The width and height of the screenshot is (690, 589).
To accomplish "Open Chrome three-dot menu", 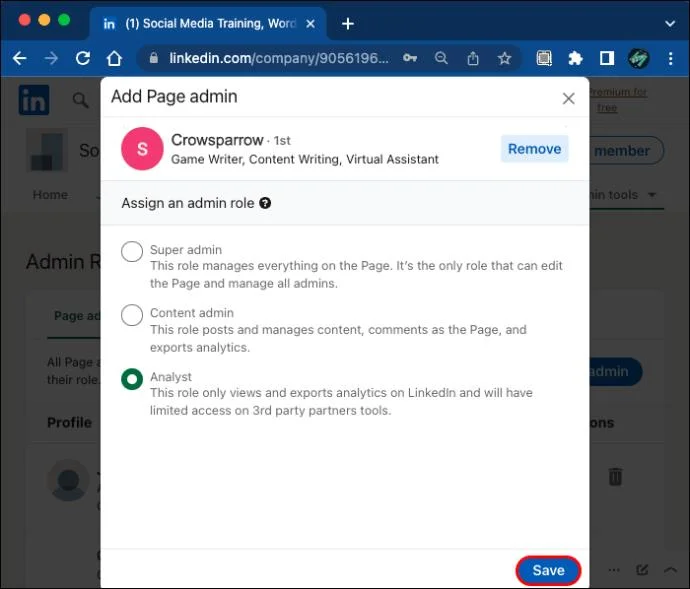I will click(670, 58).
